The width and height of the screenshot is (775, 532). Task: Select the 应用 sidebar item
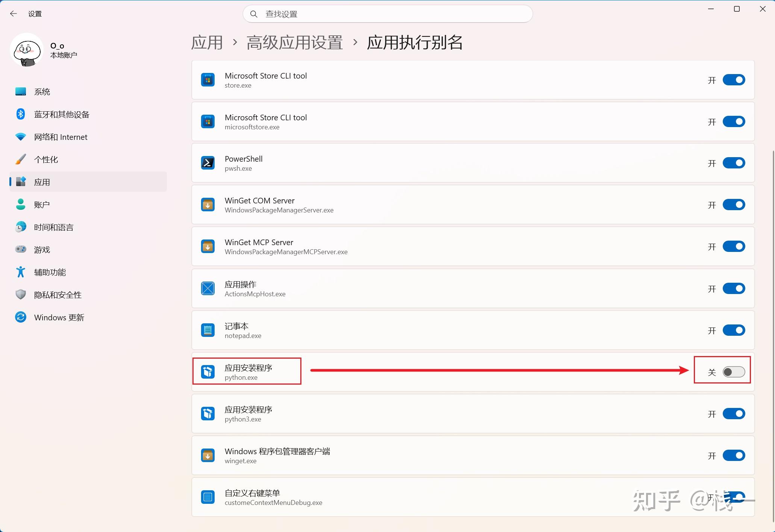click(x=88, y=182)
